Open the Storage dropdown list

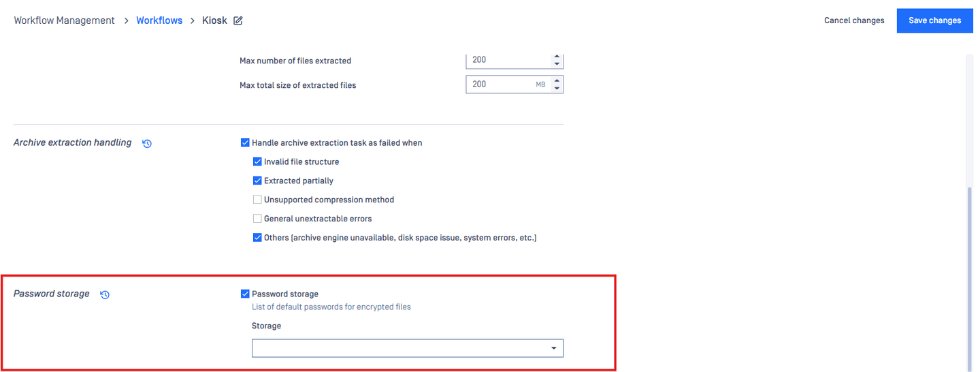pyautogui.click(x=408, y=348)
